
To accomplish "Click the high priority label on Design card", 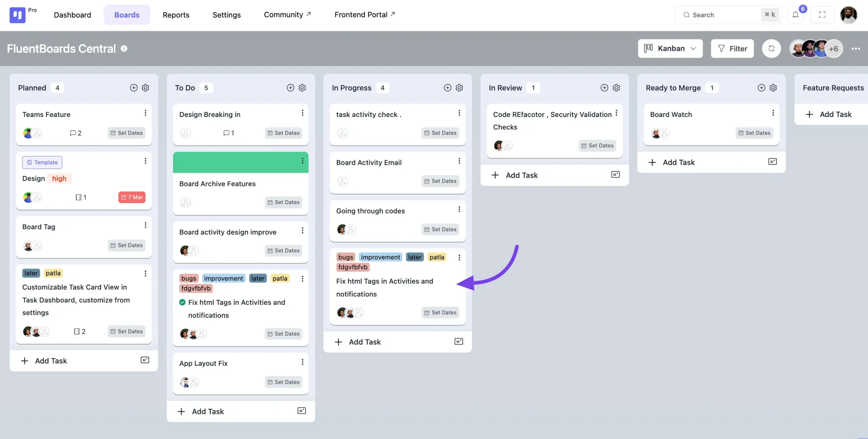I will click(x=59, y=179).
